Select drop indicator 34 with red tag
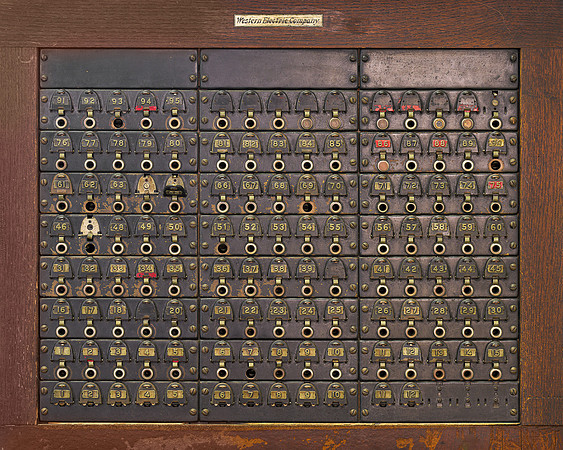563x450 pixels. click(146, 268)
